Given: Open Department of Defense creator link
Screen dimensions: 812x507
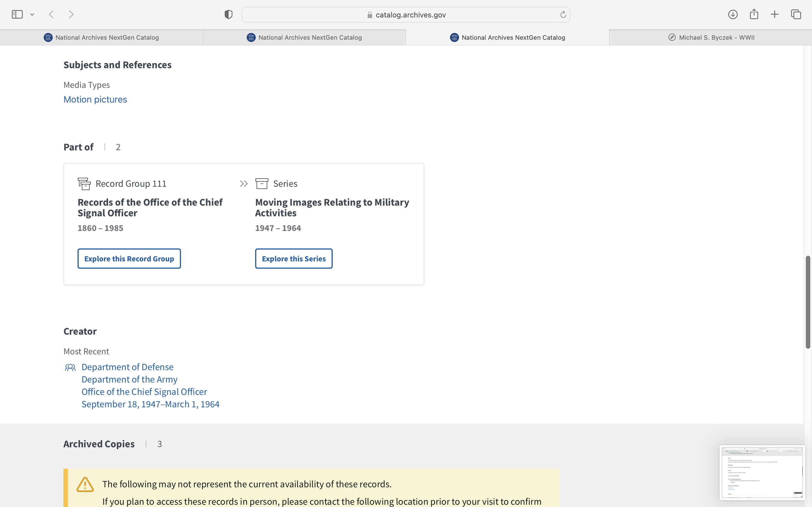Looking at the screenshot, I should [x=127, y=367].
